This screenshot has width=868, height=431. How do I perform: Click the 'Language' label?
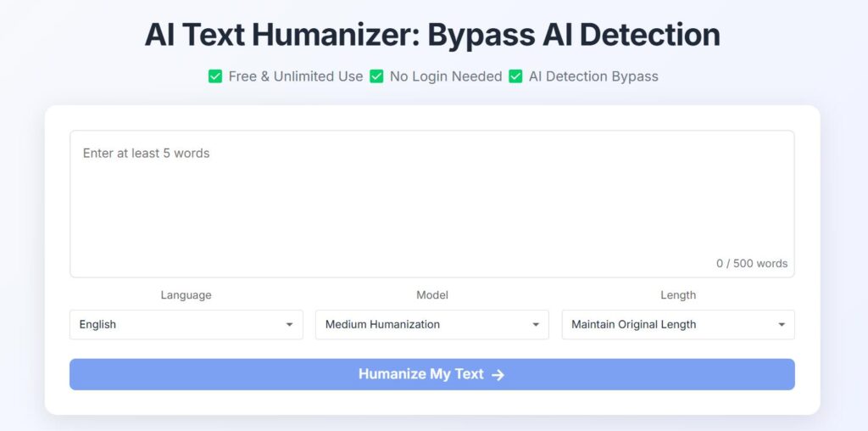click(186, 295)
